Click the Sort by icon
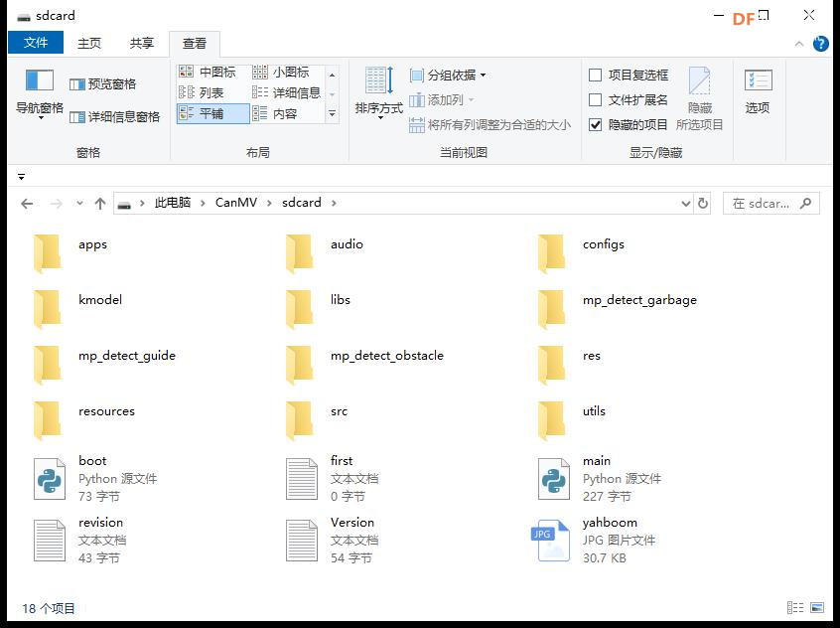The image size is (840, 628). [378, 81]
